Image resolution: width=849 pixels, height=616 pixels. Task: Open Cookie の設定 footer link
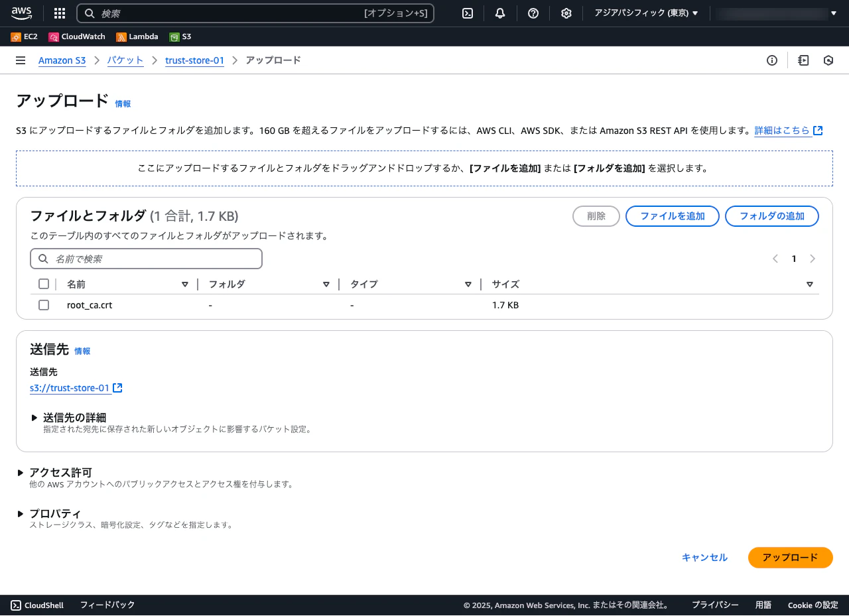pos(813,605)
